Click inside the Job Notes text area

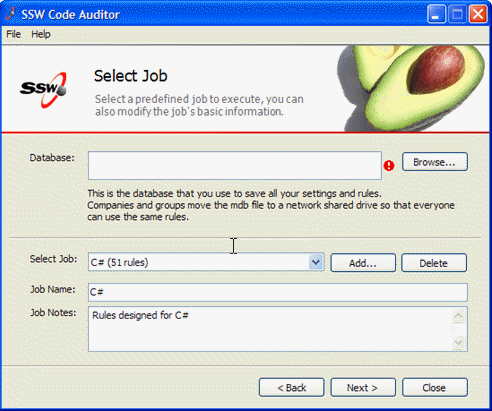click(270, 329)
